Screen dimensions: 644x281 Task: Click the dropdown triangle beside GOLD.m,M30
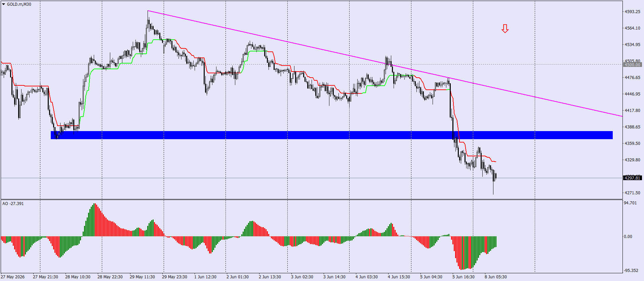pyautogui.click(x=4, y=4)
